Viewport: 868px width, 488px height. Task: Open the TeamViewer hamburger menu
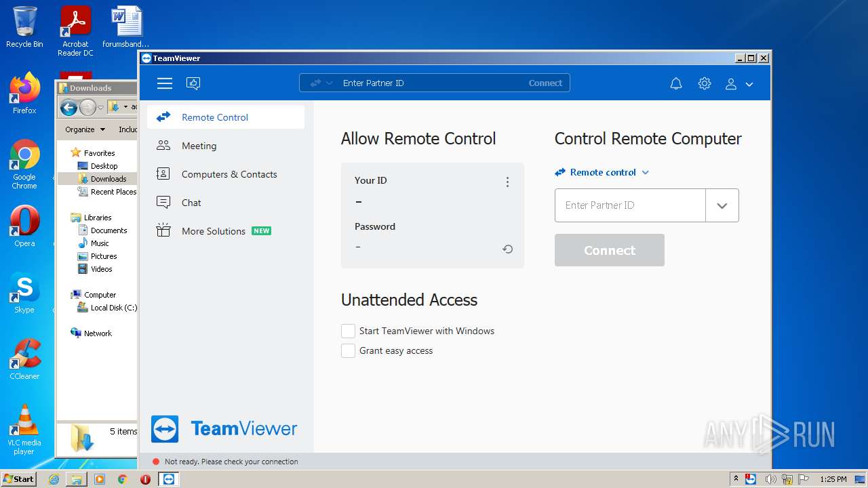click(164, 83)
